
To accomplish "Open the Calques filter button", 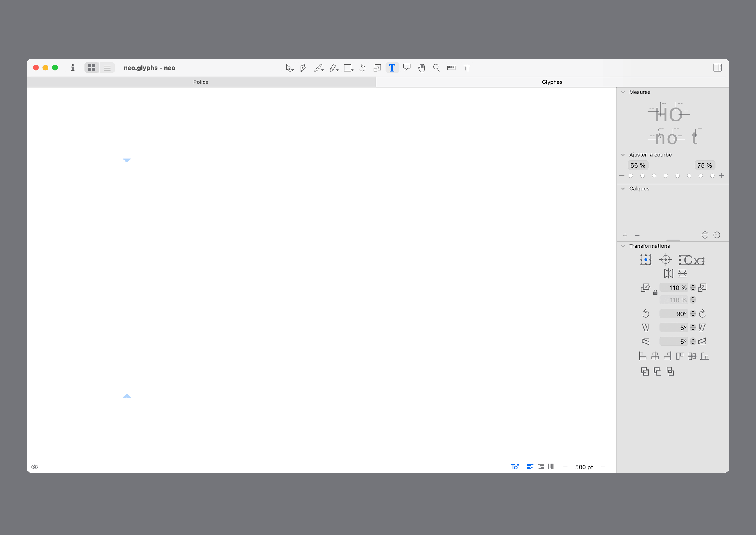I will coord(705,235).
